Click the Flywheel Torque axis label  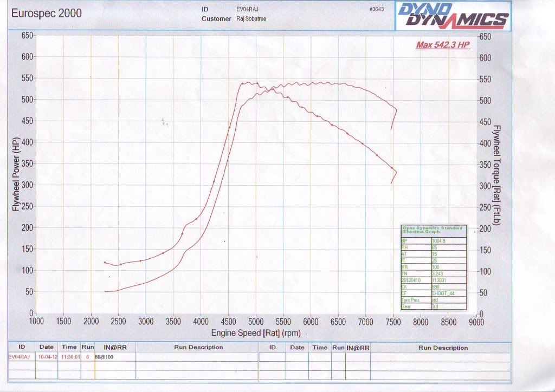coord(495,173)
